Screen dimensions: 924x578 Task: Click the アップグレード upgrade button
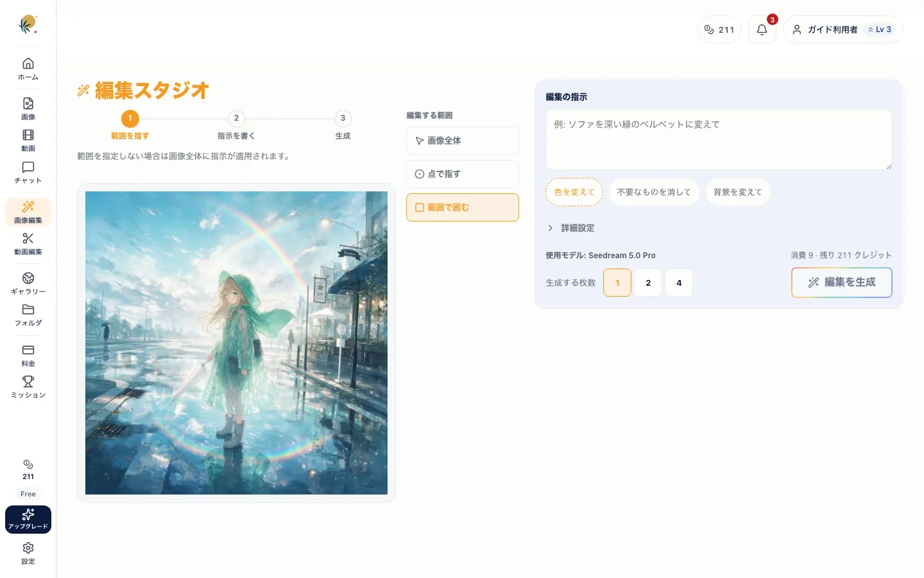(28, 520)
